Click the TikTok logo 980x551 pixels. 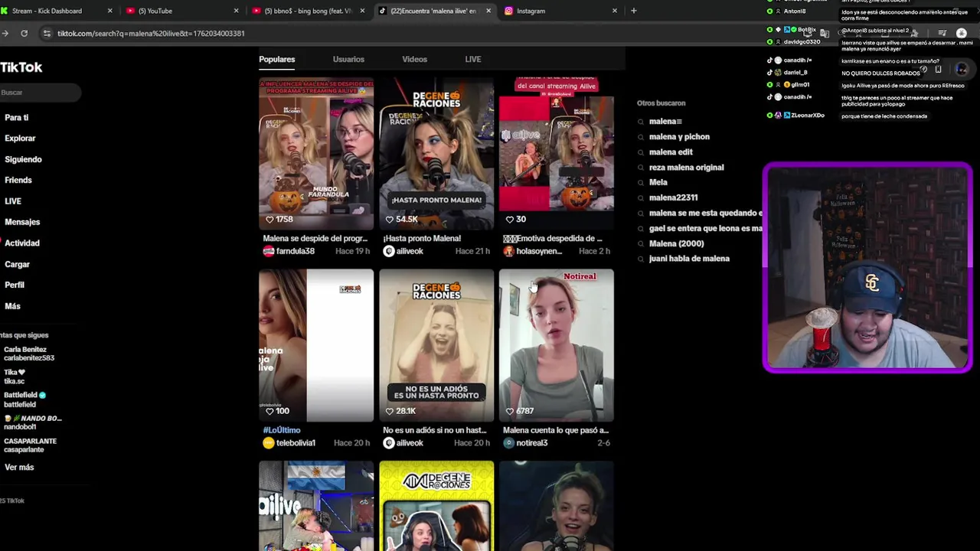(x=21, y=67)
